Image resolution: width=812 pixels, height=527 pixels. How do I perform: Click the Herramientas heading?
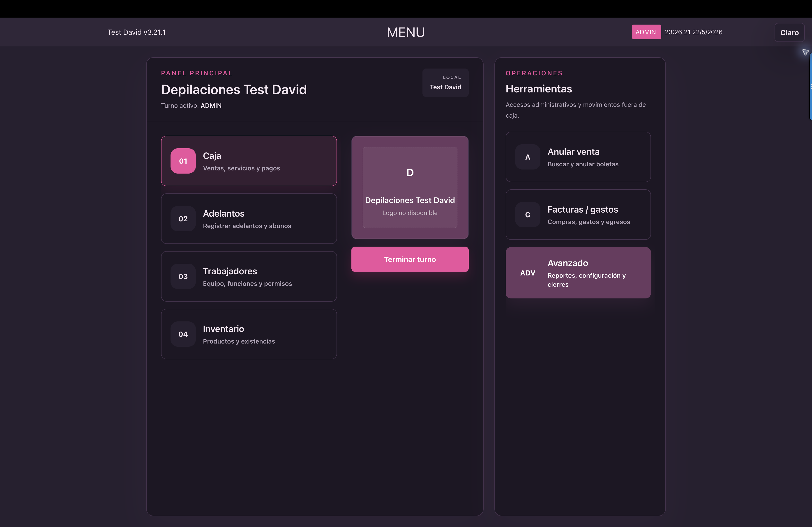539,89
